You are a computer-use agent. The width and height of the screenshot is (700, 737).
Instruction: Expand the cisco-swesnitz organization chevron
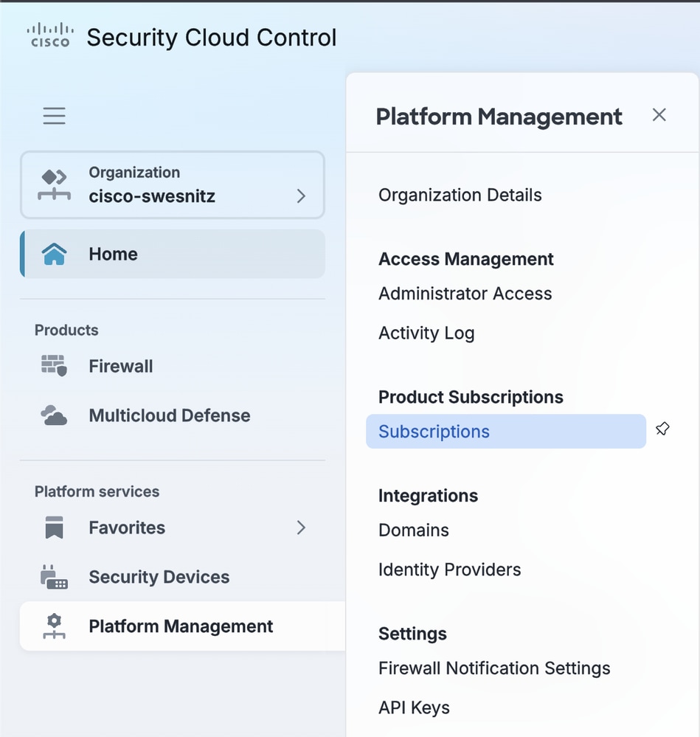(301, 196)
